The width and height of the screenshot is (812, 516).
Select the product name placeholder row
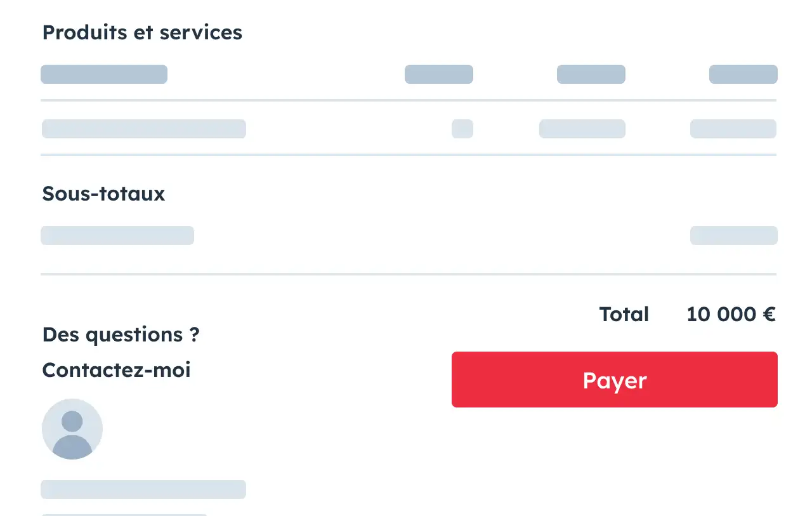pyautogui.click(x=144, y=129)
